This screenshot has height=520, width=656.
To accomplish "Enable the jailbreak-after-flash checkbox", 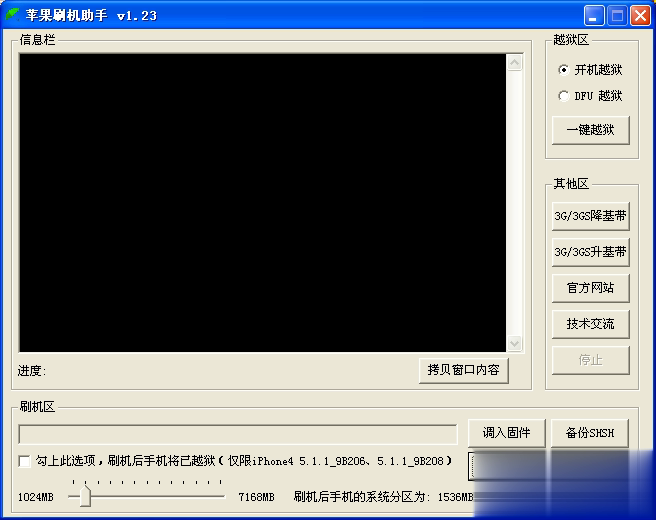I will coord(24,461).
